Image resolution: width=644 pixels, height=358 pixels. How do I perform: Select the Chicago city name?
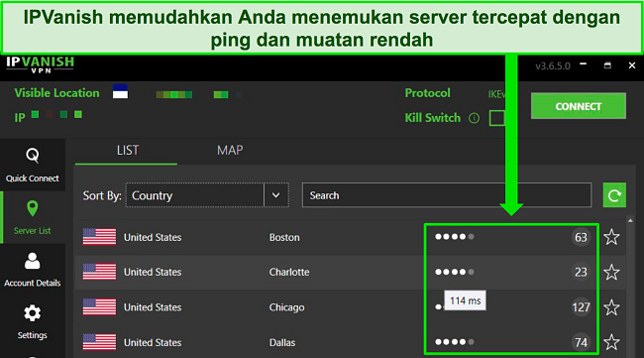tap(286, 307)
